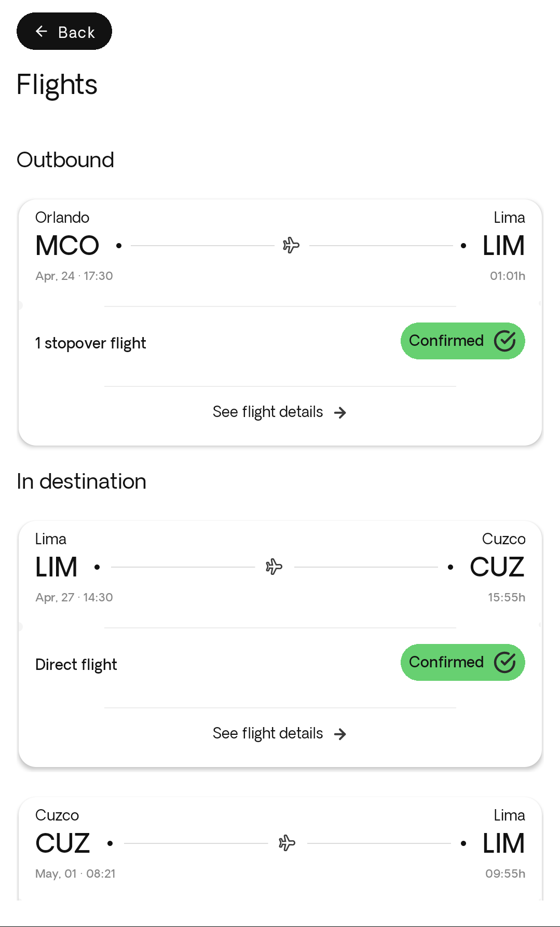Click the Direct flight label
Image resolution: width=560 pixels, height=927 pixels.
point(76,665)
